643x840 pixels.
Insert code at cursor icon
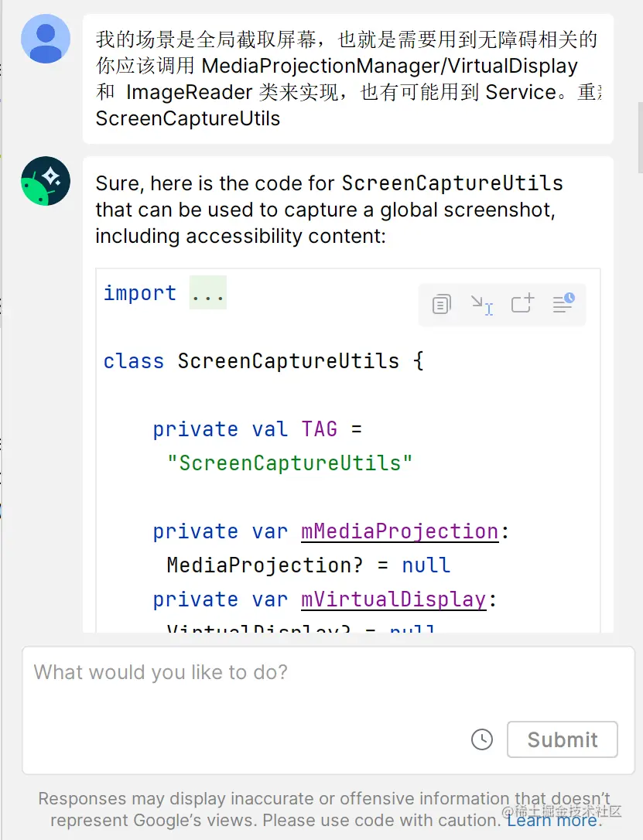(482, 304)
